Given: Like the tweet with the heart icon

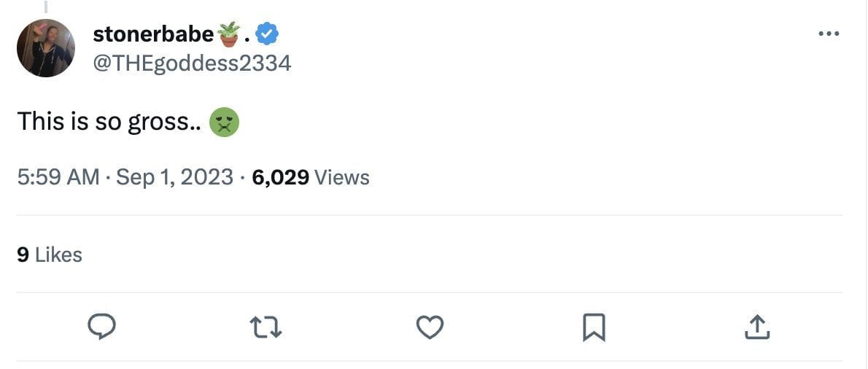Looking at the screenshot, I should coord(430,327).
